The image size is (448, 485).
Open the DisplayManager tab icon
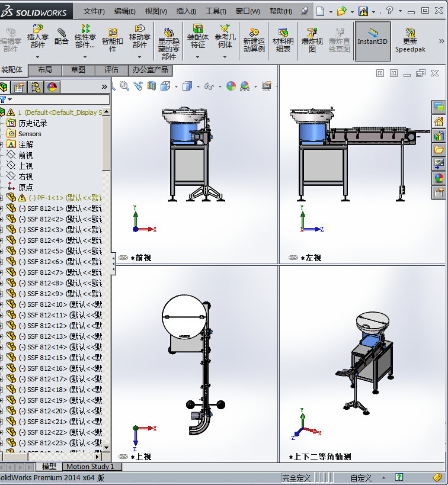(x=52, y=87)
